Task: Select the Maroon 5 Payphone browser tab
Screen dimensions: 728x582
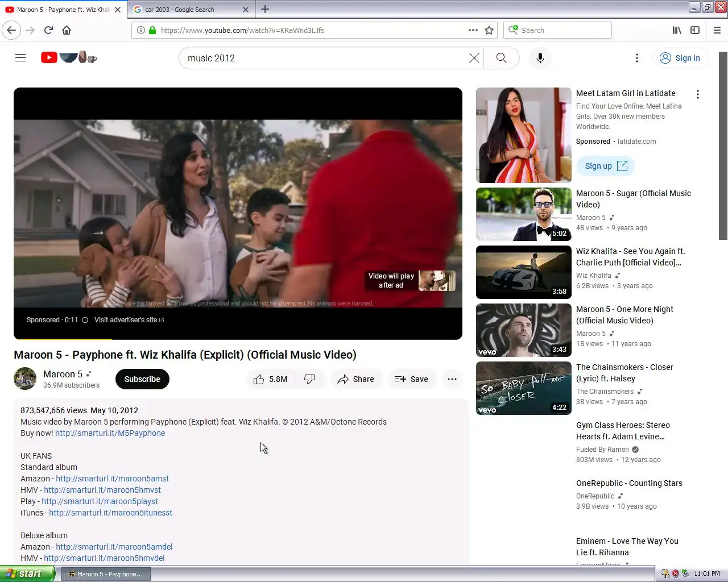Action: tap(63, 10)
